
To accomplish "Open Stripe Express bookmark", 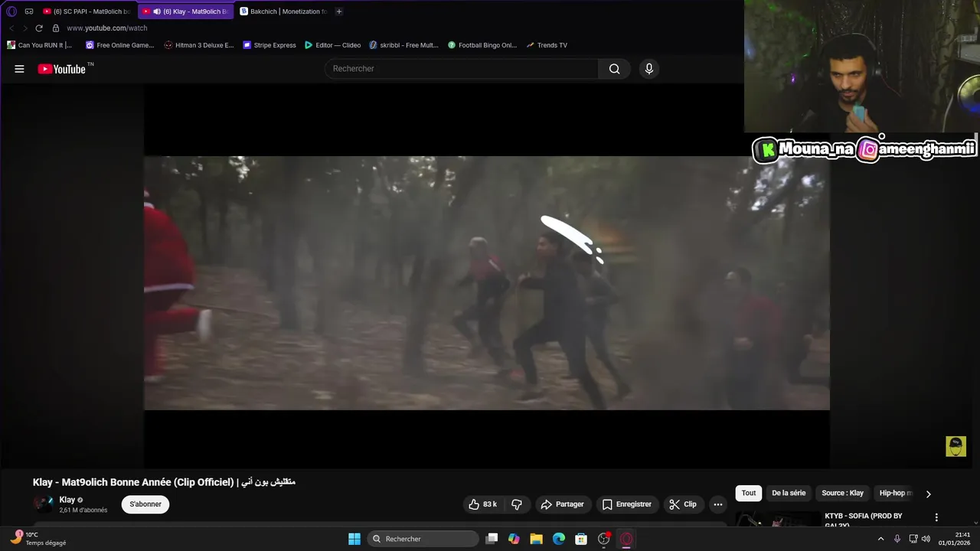I will pos(269,45).
